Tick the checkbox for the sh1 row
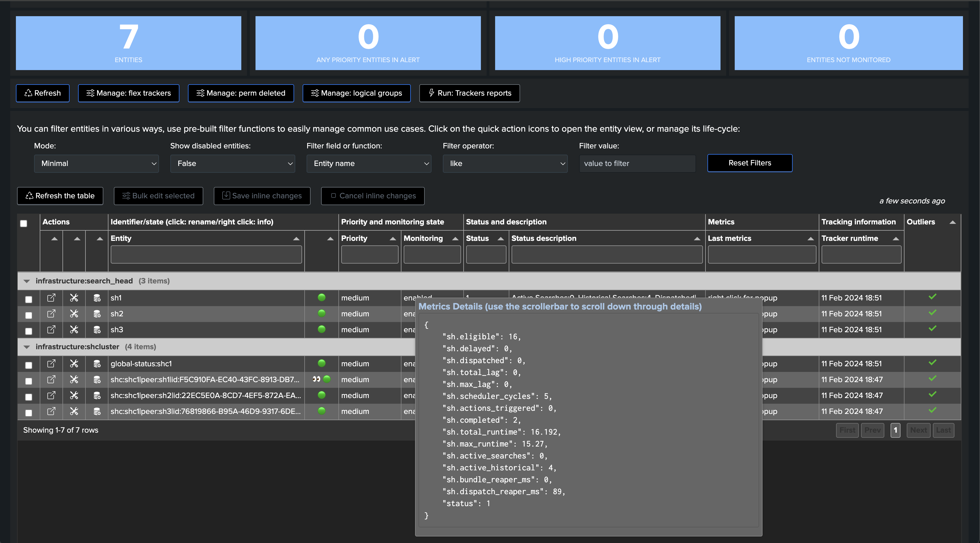 pyautogui.click(x=29, y=299)
